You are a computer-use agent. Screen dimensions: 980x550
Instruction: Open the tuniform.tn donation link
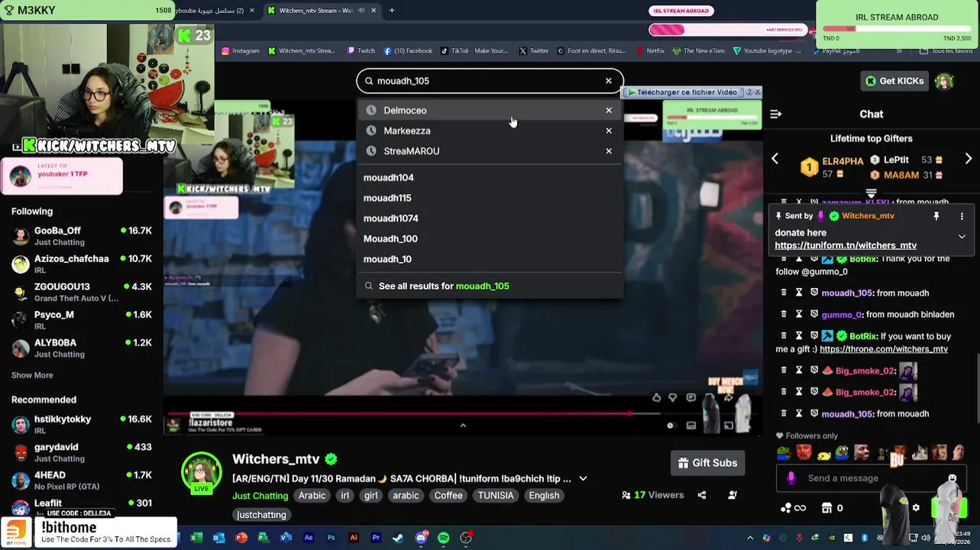click(x=846, y=245)
